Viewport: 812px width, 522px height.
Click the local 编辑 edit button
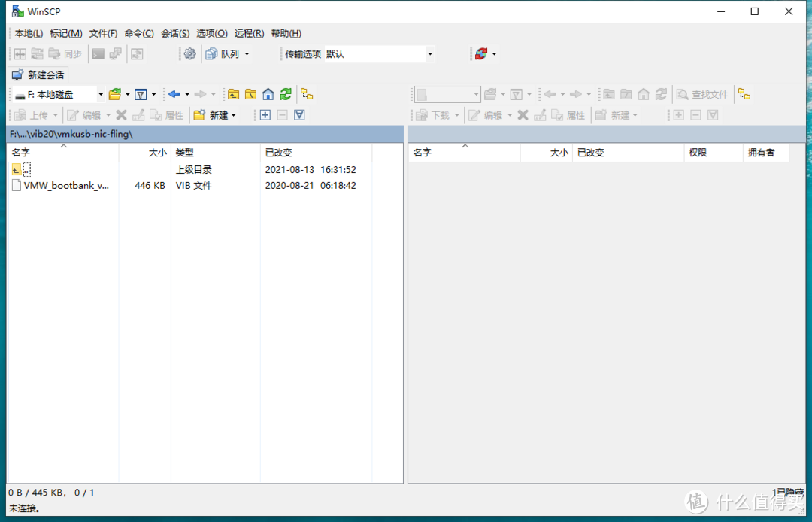coord(83,115)
